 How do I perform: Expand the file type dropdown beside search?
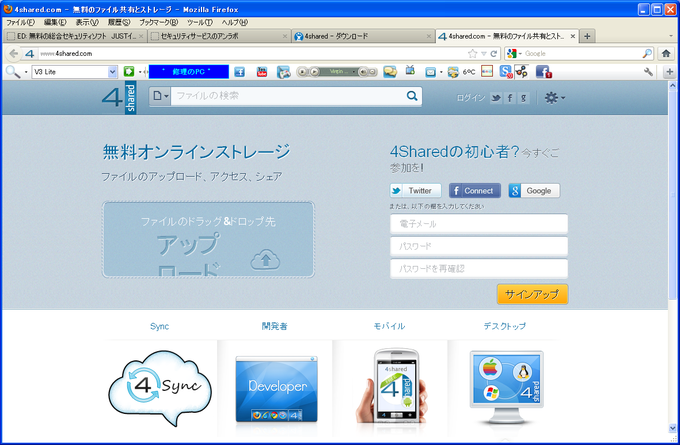pos(160,96)
